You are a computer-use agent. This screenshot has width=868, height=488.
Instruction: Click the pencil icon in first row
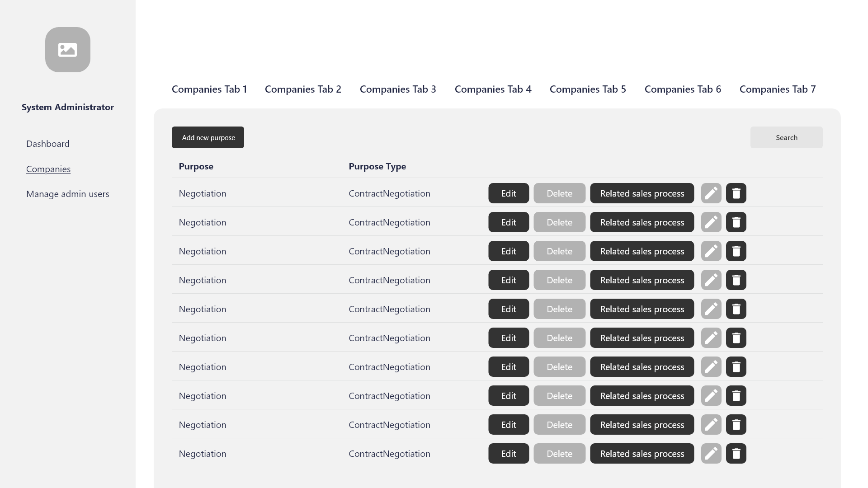tap(711, 193)
